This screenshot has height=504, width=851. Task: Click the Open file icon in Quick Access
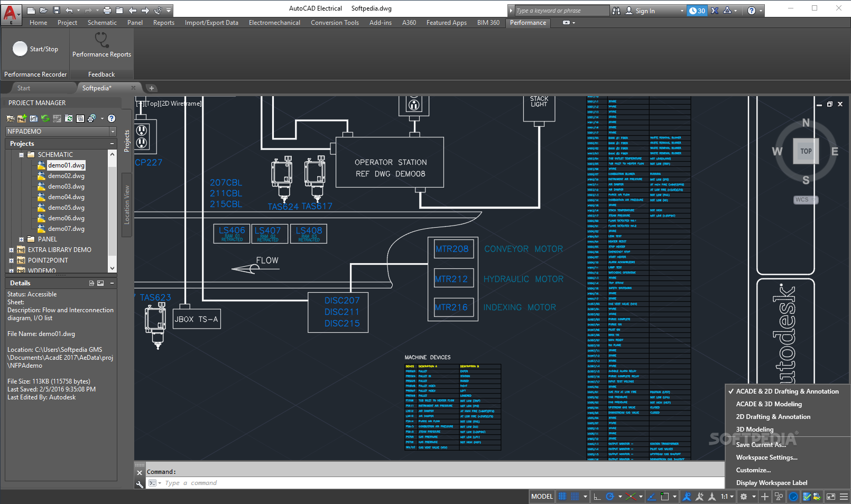point(43,10)
